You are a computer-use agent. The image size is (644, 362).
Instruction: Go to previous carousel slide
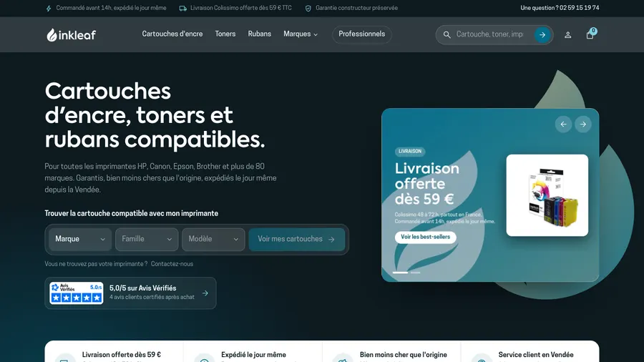point(563,124)
